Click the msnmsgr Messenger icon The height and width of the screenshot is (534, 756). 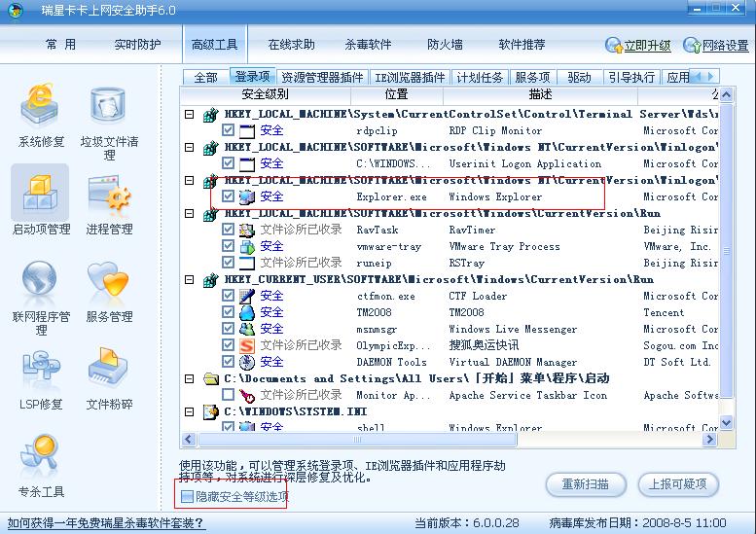(247, 329)
